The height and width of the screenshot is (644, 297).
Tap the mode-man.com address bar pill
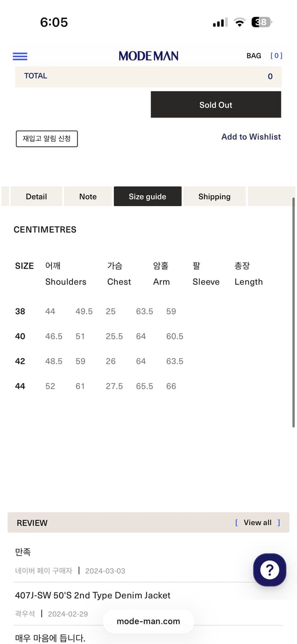click(148, 621)
